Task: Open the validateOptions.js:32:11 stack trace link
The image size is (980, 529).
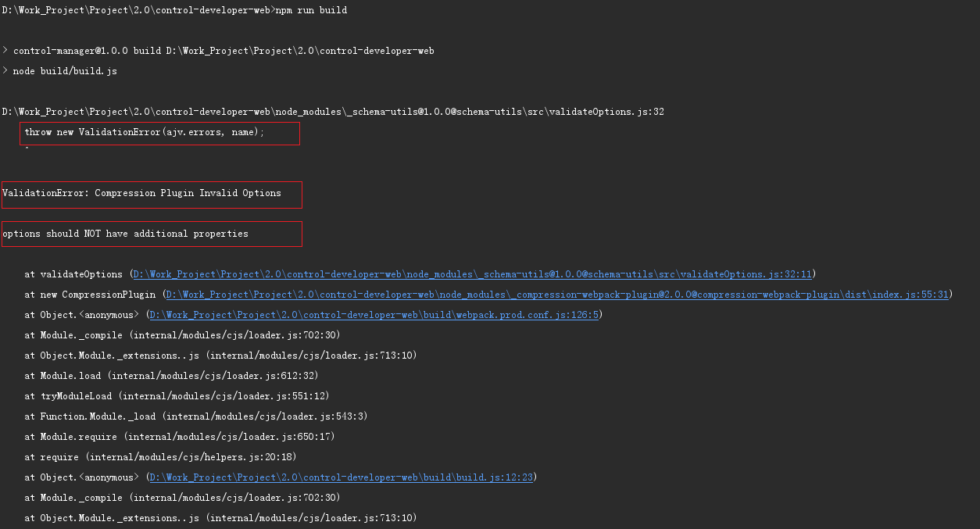Action: pos(473,274)
